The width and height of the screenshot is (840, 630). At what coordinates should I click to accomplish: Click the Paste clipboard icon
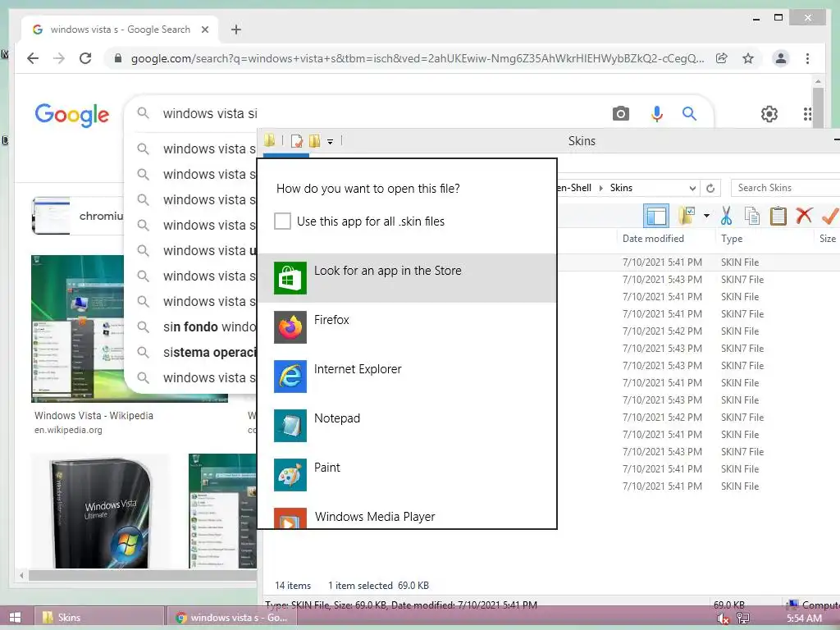(x=778, y=216)
